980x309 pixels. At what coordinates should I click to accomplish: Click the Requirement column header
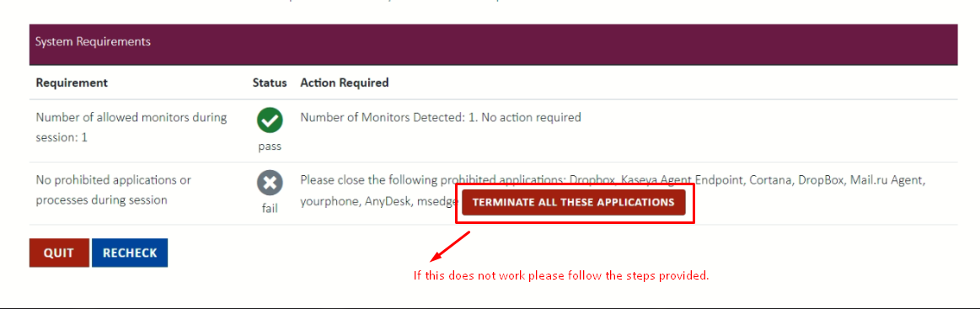72,83
